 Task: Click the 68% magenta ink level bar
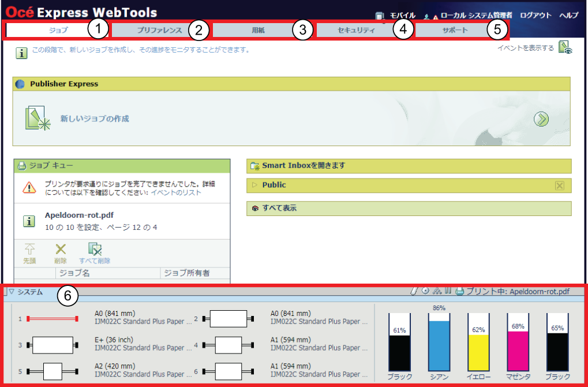pos(518,342)
